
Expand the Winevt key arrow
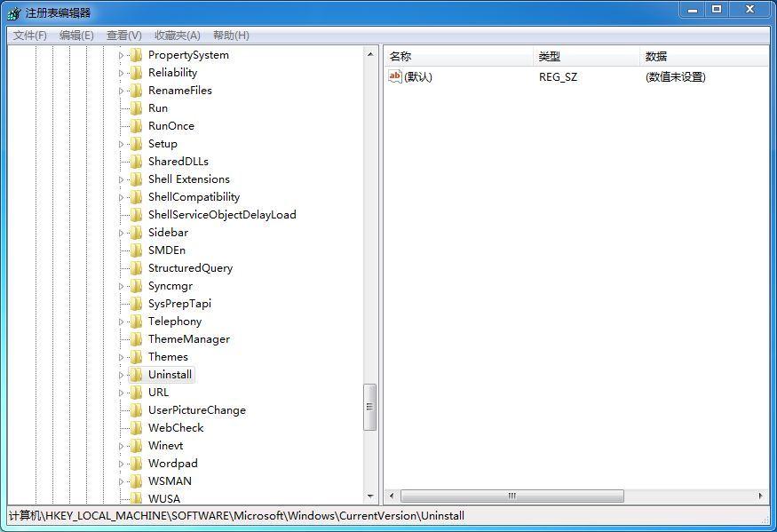[x=122, y=446]
